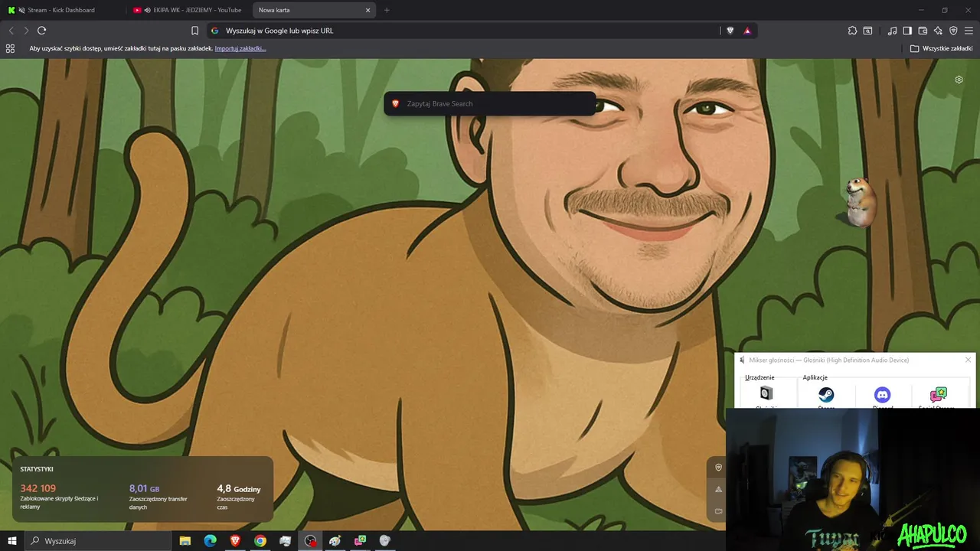Click the speakers device icon in mixer
The height and width of the screenshot is (551, 980).
[x=766, y=393]
